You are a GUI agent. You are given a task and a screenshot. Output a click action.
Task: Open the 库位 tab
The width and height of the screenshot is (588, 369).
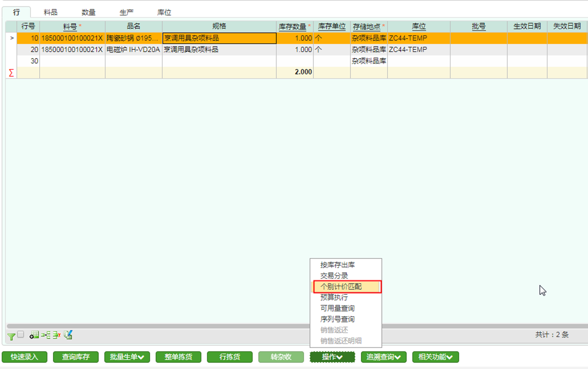(x=164, y=12)
